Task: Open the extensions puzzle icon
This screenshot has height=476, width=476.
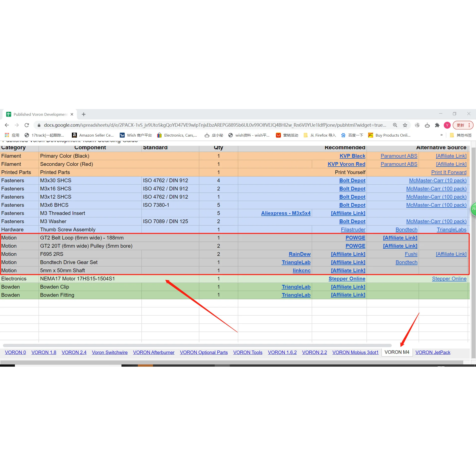Action: (437, 125)
